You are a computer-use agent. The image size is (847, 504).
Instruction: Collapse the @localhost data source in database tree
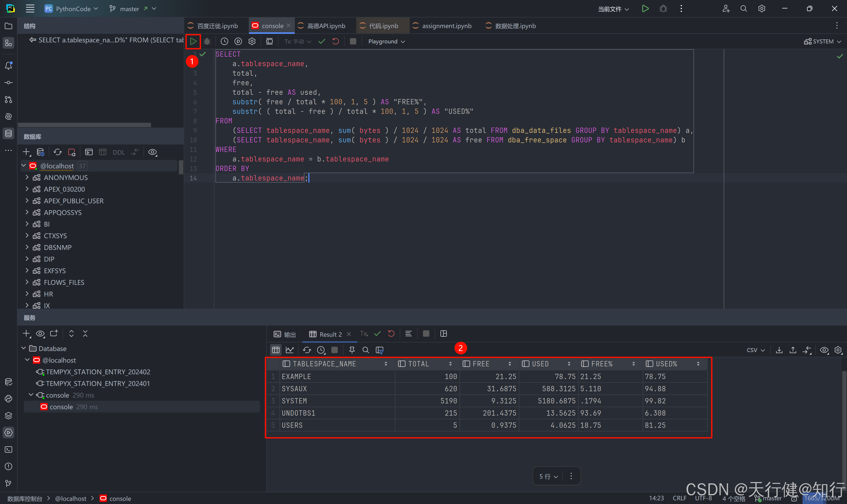(x=24, y=166)
